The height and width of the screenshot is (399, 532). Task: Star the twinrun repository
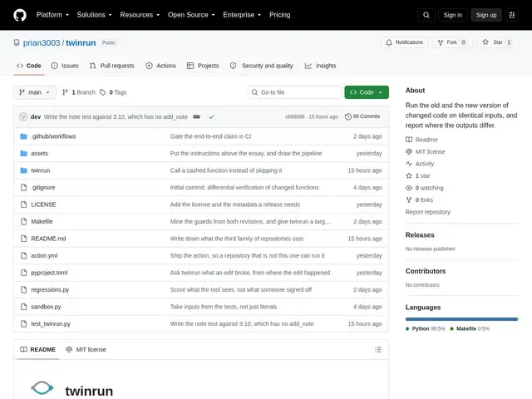(x=497, y=42)
